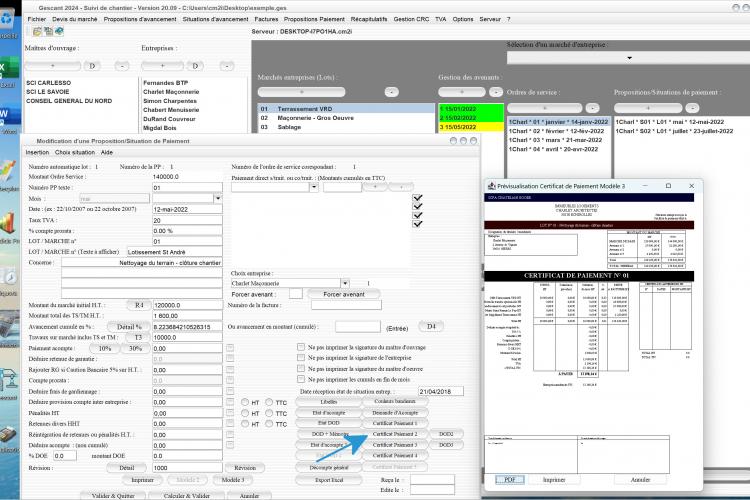Image resolution: width=750 pixels, height=500 pixels.
Task: Click the Date field showing 12-mai-2022
Action: tap(187, 209)
